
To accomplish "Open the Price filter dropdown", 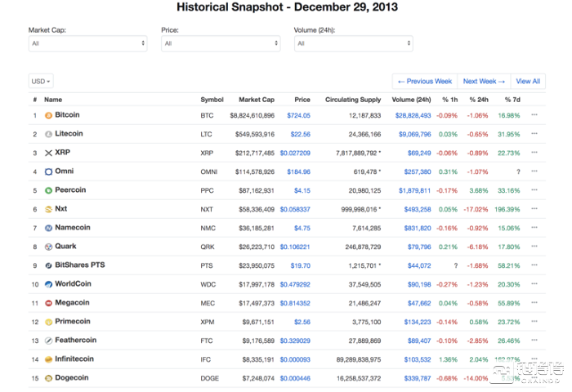I will pos(221,43).
